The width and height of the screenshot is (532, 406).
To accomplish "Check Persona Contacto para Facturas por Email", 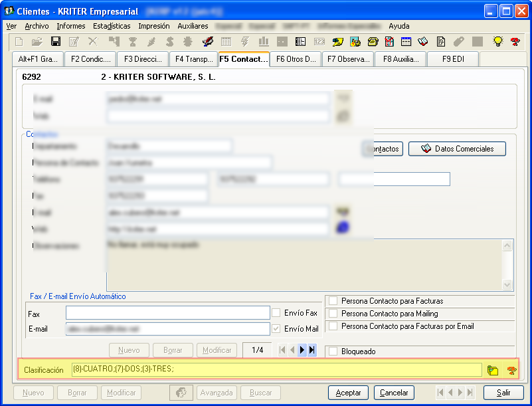I will pos(333,326).
